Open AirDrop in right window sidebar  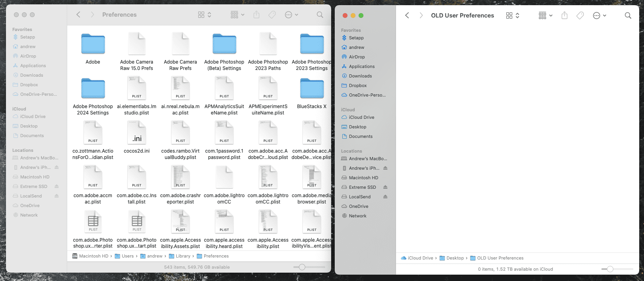[357, 57]
